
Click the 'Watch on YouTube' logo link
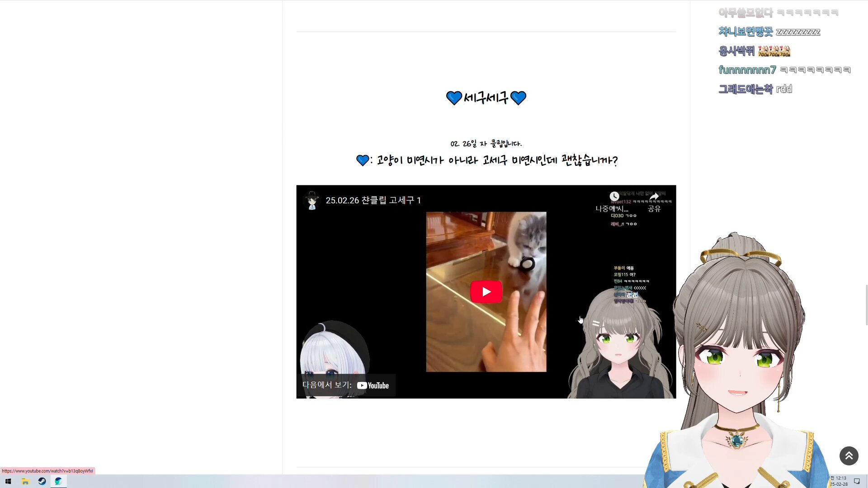click(373, 385)
